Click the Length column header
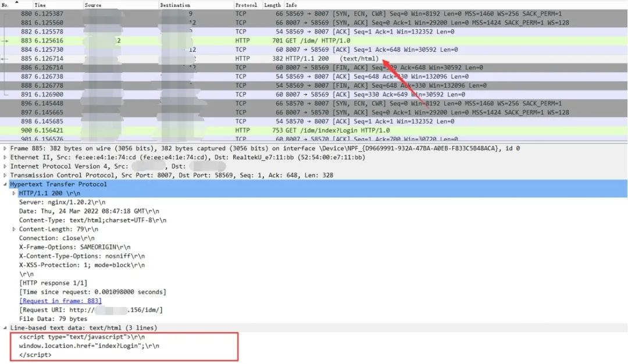The image size is (628, 364). coord(273,5)
